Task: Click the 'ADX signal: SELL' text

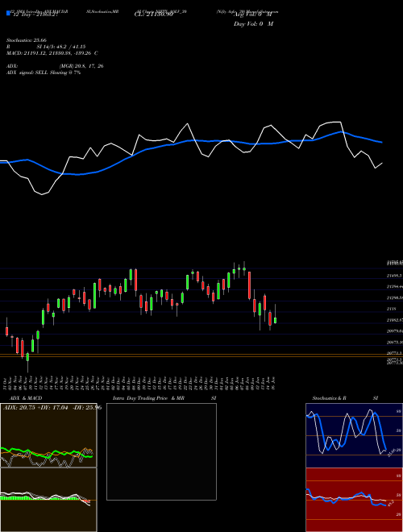Action: [x=27, y=73]
